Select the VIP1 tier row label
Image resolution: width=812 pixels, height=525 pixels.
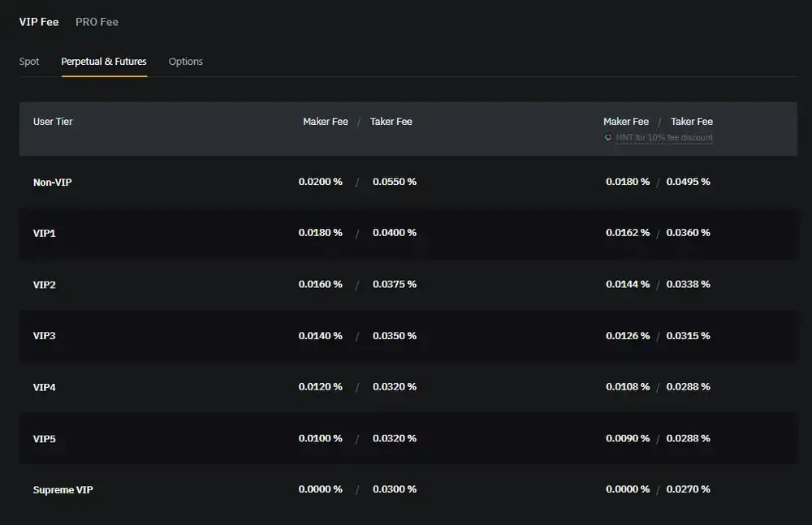tap(45, 234)
